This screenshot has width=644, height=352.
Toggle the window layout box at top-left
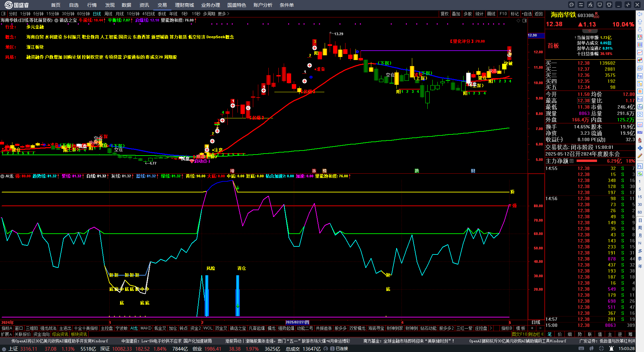pos(3,14)
